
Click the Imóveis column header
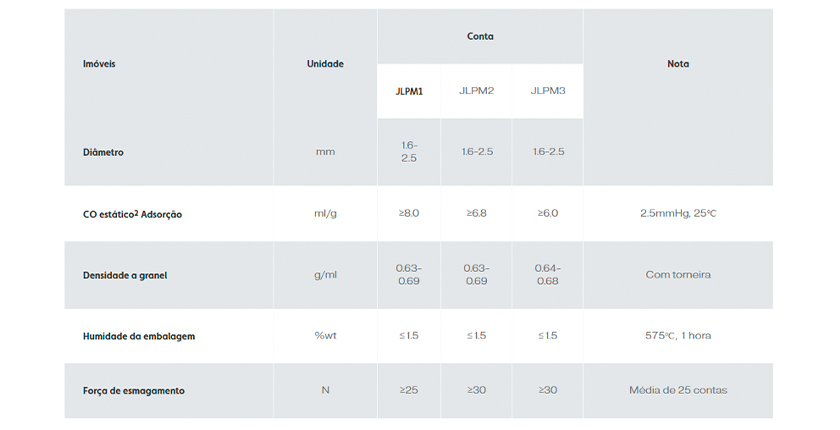[x=99, y=64]
